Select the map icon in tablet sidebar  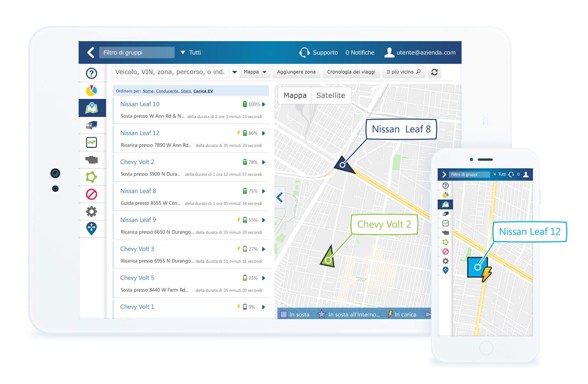click(x=92, y=108)
